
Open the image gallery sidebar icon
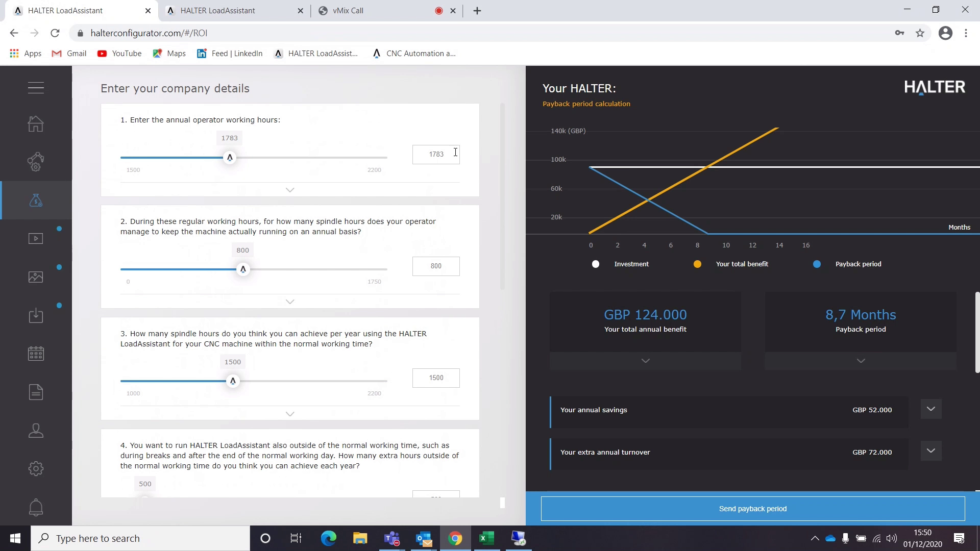tap(36, 277)
